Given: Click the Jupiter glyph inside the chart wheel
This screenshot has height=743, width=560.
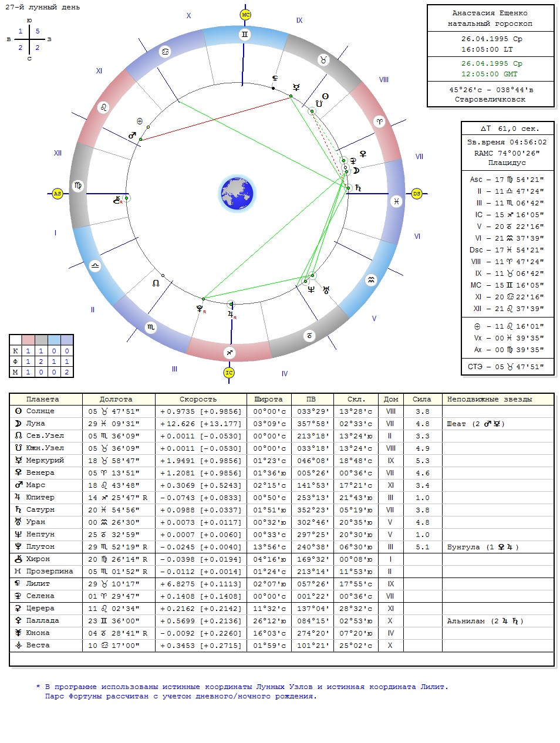Looking at the screenshot, I should pos(231,314).
